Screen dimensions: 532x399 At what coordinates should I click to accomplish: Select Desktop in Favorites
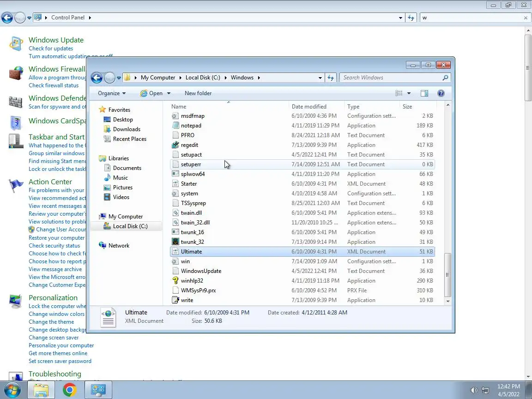tap(123, 120)
